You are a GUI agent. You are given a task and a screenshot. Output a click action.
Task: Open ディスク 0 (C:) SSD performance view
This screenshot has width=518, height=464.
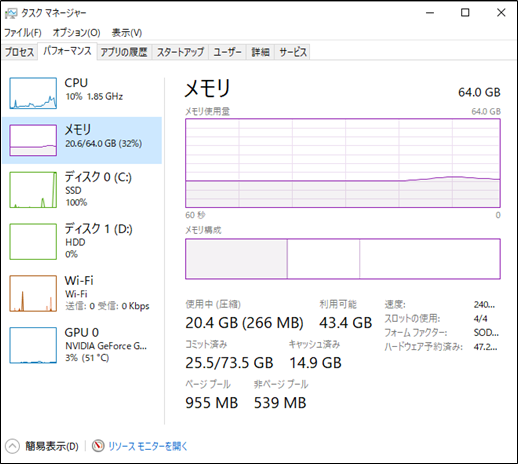(x=82, y=189)
